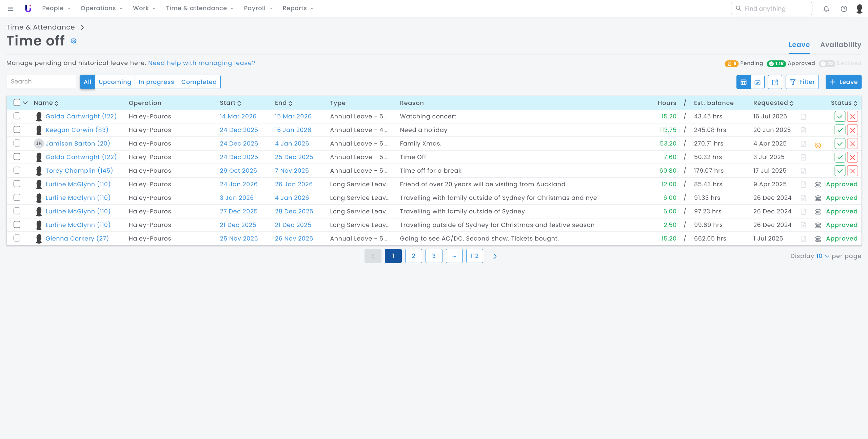The image size is (868, 439).
Task: Click the warning icon on Jamison Barton's row
Action: [818, 145]
